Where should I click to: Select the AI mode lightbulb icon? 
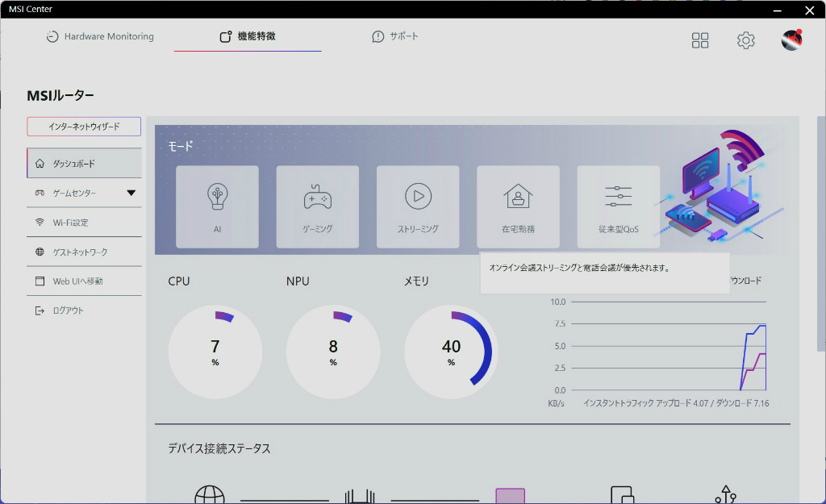217,197
